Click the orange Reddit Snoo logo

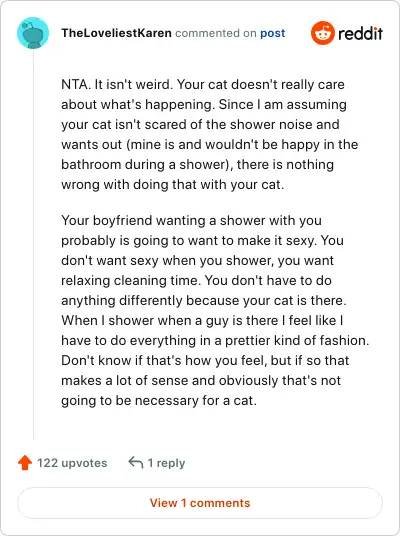[322, 33]
